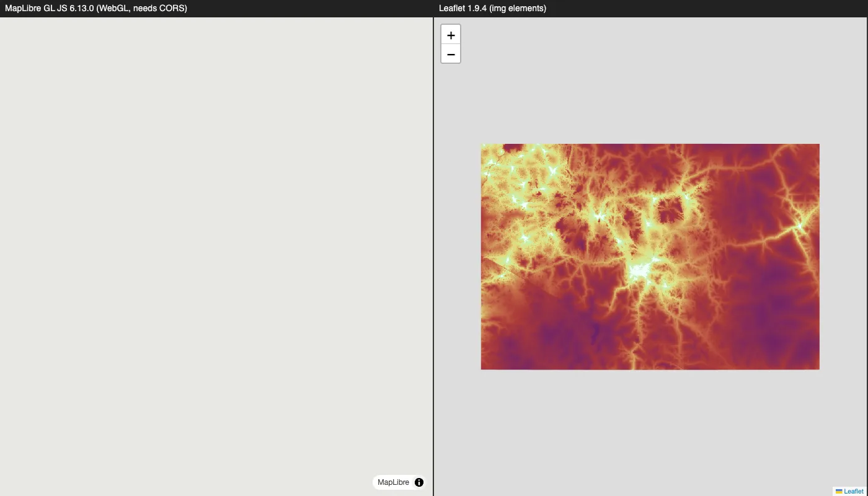
Task: Click the elevation heatmap image in Leaflet
Action: pyautogui.click(x=650, y=257)
